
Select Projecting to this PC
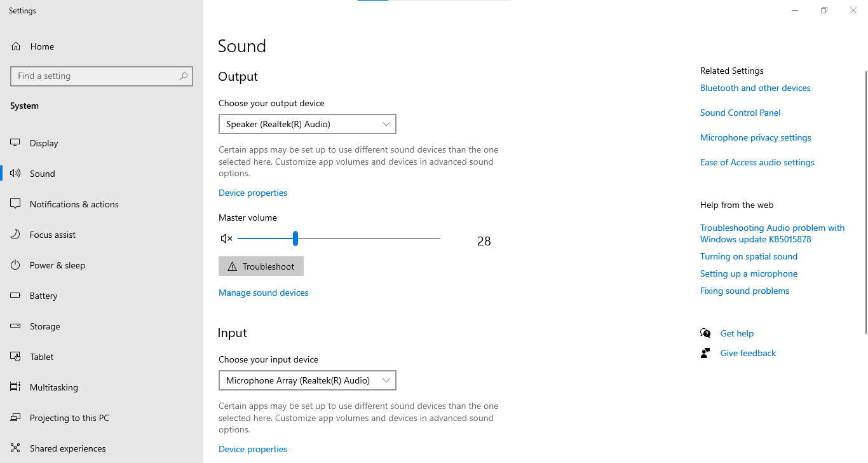(69, 418)
